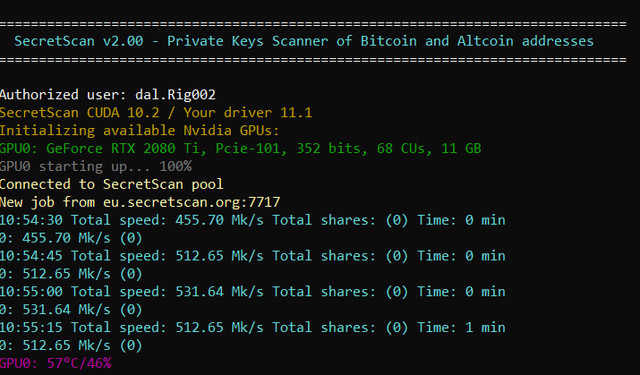This screenshot has height=375, width=640.
Task: Click the GeForce RTX 2080 Ti line
Action: (241, 149)
